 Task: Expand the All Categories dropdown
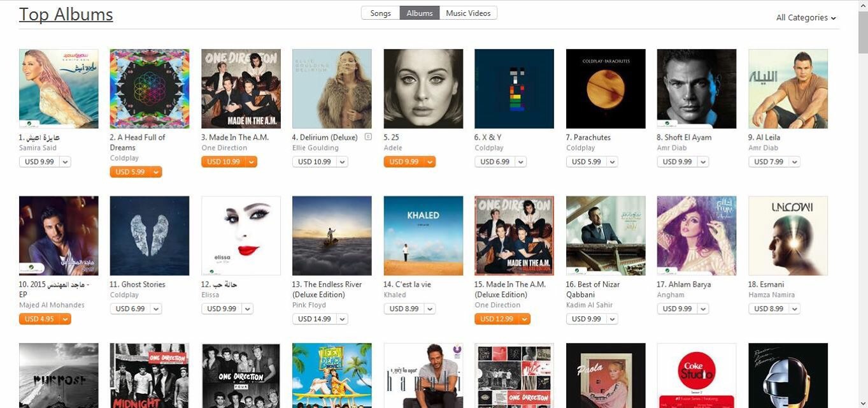[x=806, y=18]
